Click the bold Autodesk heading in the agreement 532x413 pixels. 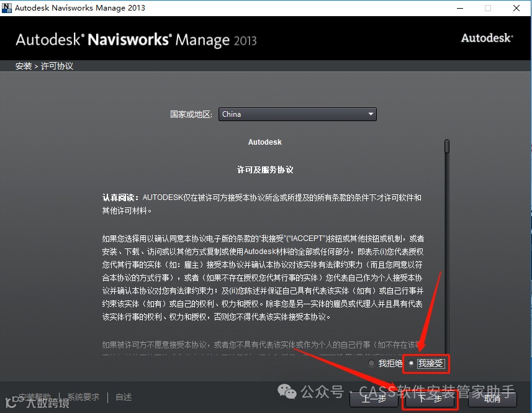[x=264, y=142]
